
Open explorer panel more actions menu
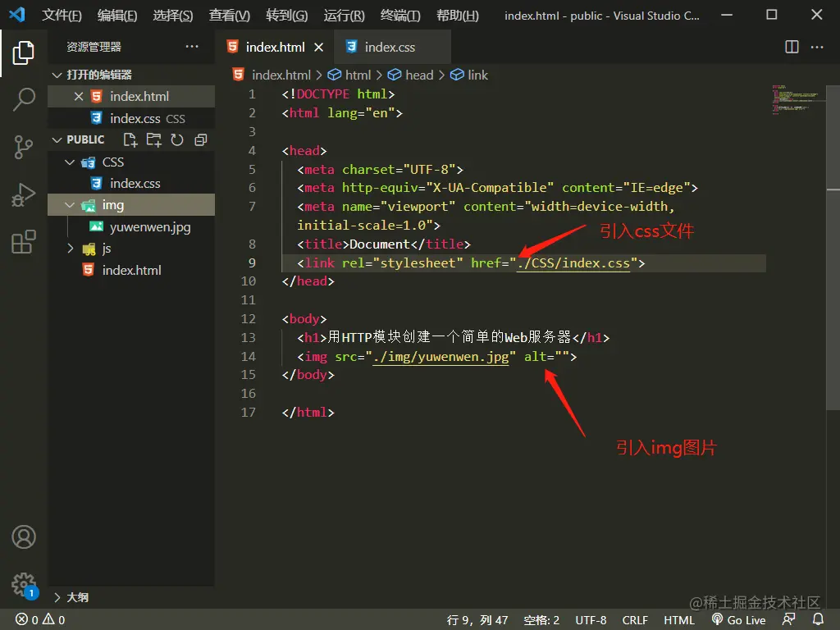(192, 47)
